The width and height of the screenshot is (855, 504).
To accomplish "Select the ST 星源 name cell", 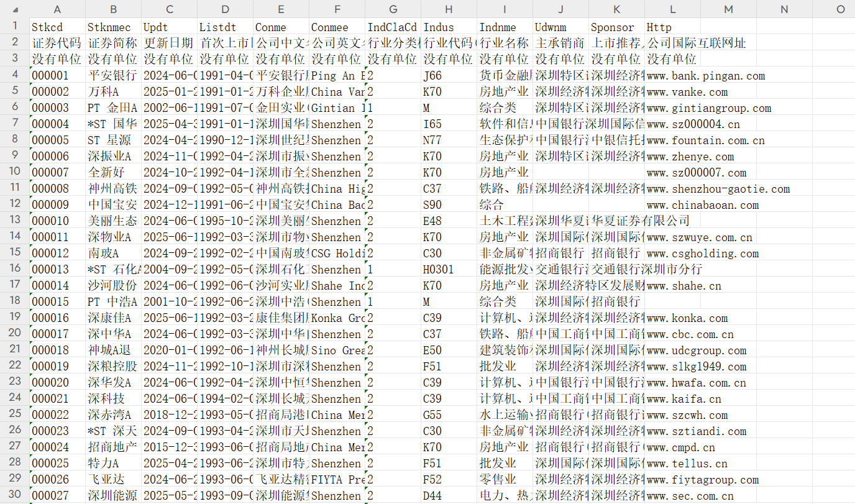I will click(114, 140).
